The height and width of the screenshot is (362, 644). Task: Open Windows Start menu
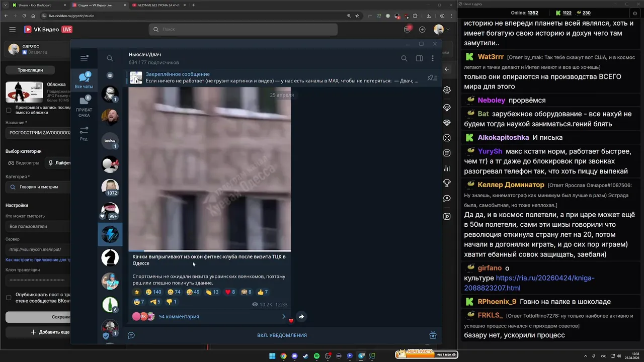272,356
